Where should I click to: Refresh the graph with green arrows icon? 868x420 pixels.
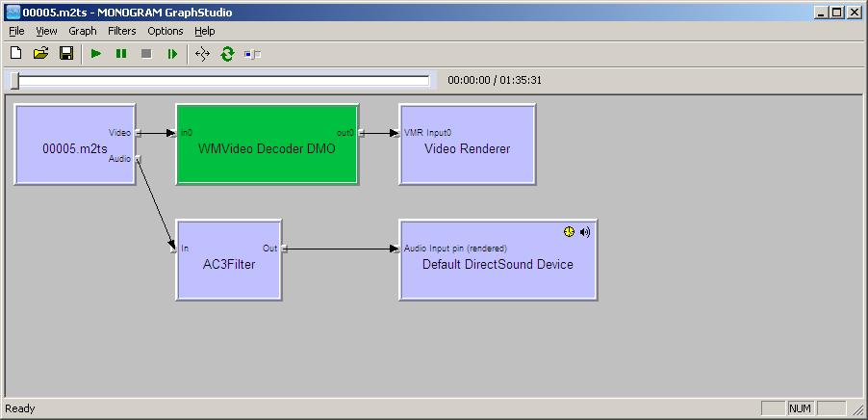pyautogui.click(x=227, y=54)
